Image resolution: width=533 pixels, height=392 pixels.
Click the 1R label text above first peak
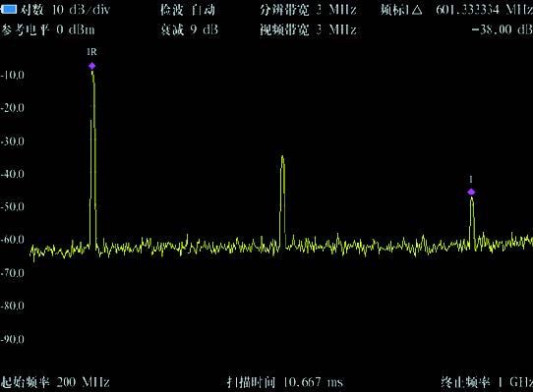click(x=91, y=52)
